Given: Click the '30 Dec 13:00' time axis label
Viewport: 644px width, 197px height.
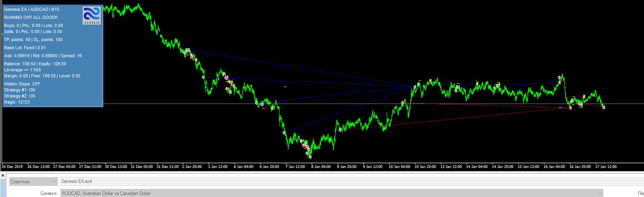Looking at the screenshot, I should [116, 166].
